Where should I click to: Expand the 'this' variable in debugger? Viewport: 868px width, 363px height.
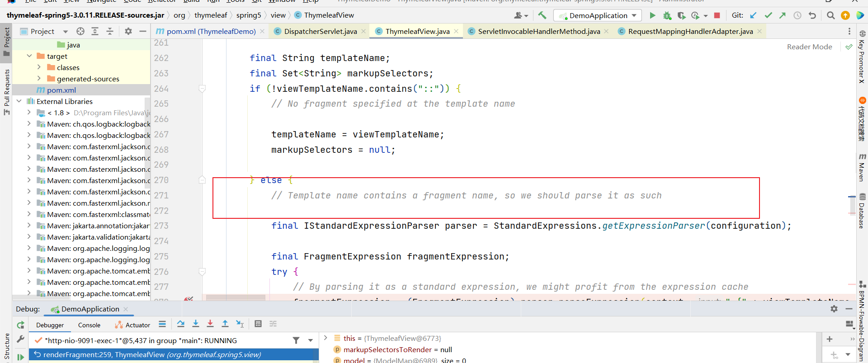[x=325, y=338]
